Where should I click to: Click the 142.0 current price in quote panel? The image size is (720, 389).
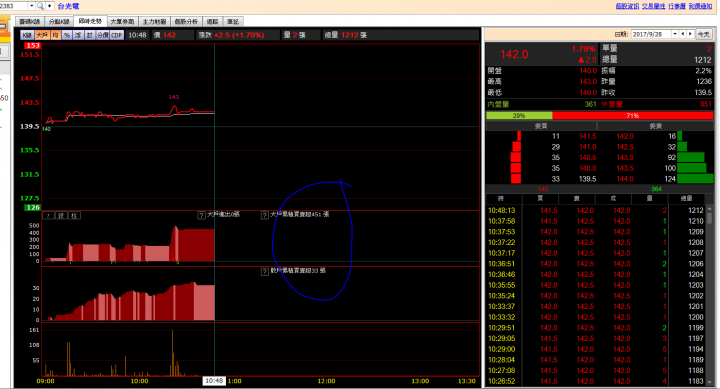[x=514, y=54]
